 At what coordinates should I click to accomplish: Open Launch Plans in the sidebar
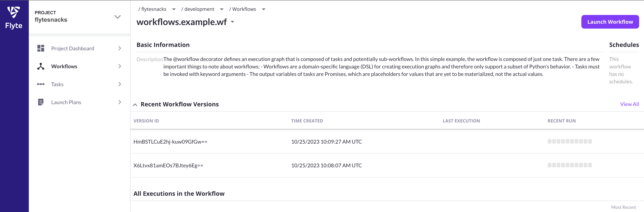pyautogui.click(x=66, y=102)
